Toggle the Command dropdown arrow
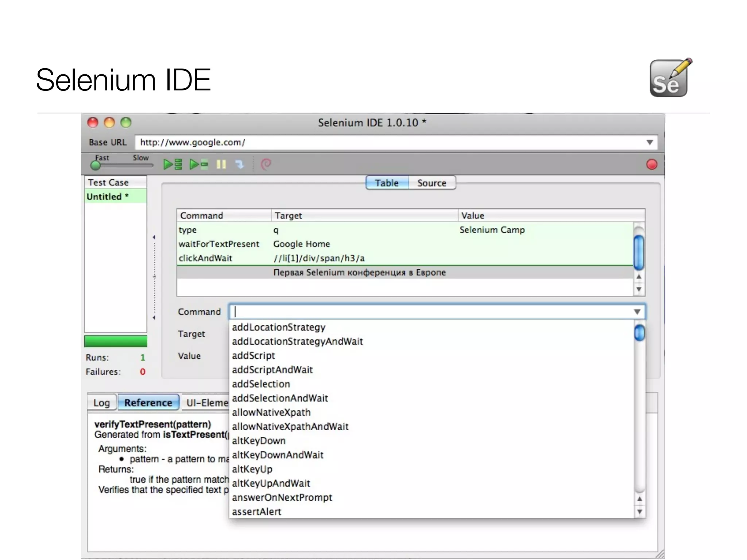747x560 pixels. (637, 312)
